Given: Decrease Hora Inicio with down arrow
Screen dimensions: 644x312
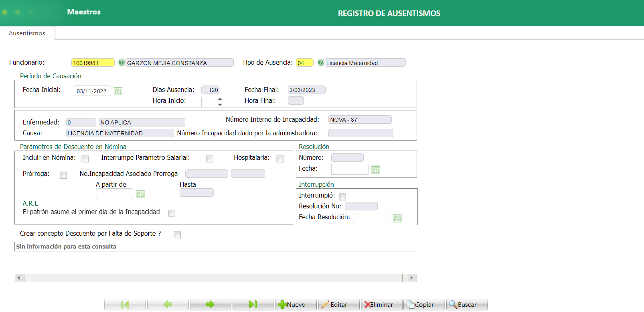Looking at the screenshot, I should 220,104.
